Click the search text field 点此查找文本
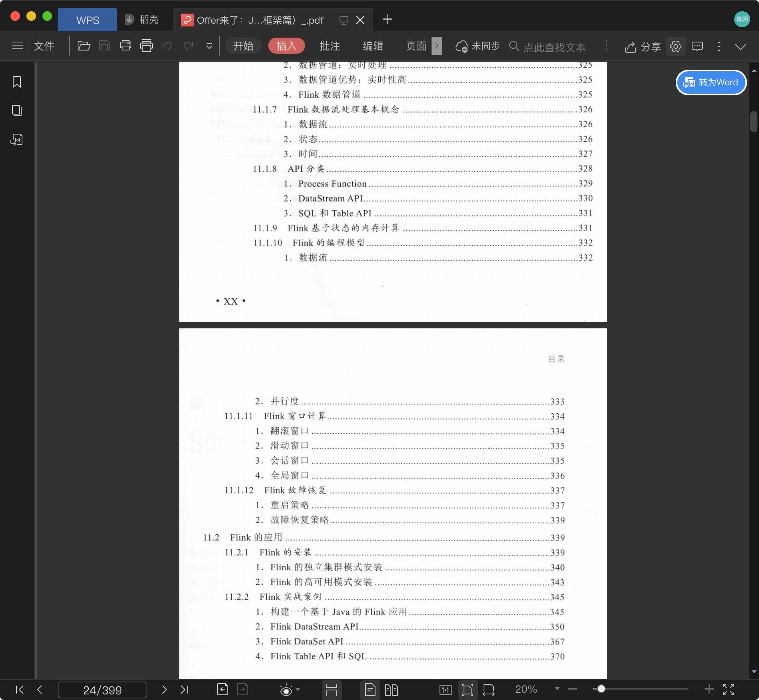 (x=554, y=47)
